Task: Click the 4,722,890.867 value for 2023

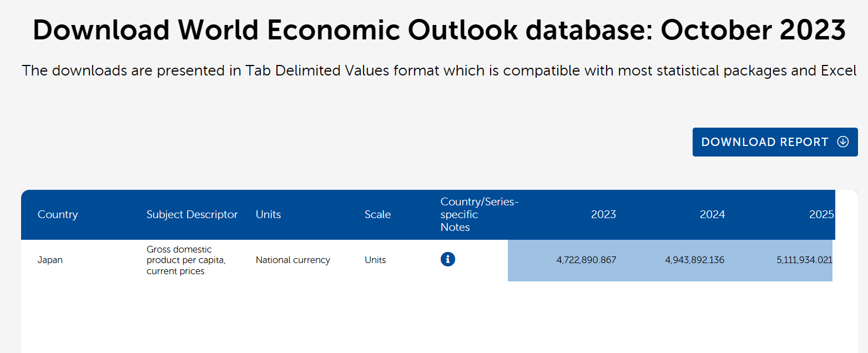Action: point(586,260)
